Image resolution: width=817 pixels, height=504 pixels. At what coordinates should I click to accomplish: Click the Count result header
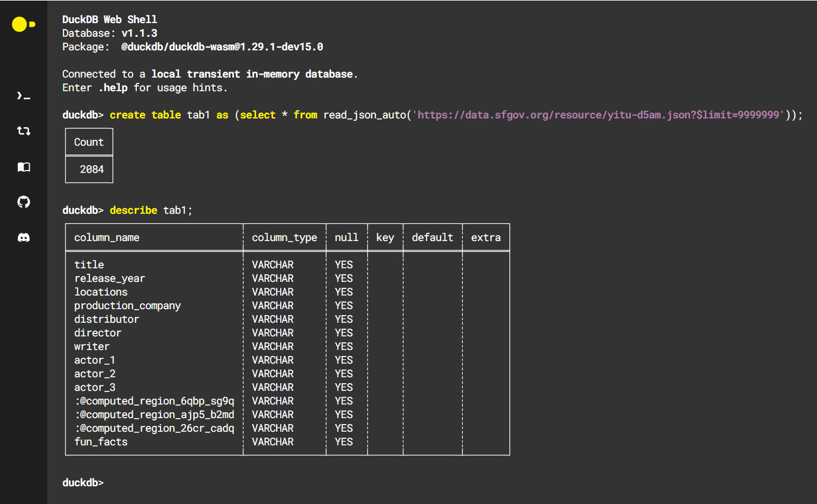pyautogui.click(x=89, y=142)
